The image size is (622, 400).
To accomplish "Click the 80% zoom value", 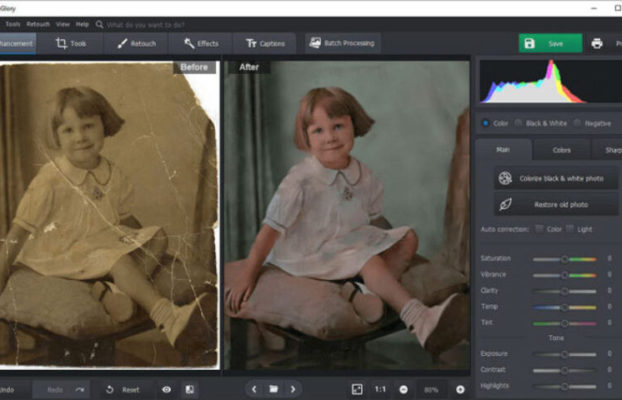I will [431, 390].
